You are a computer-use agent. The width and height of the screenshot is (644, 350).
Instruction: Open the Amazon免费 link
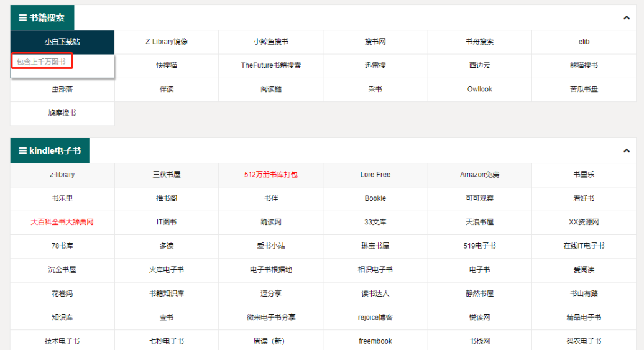tap(480, 175)
